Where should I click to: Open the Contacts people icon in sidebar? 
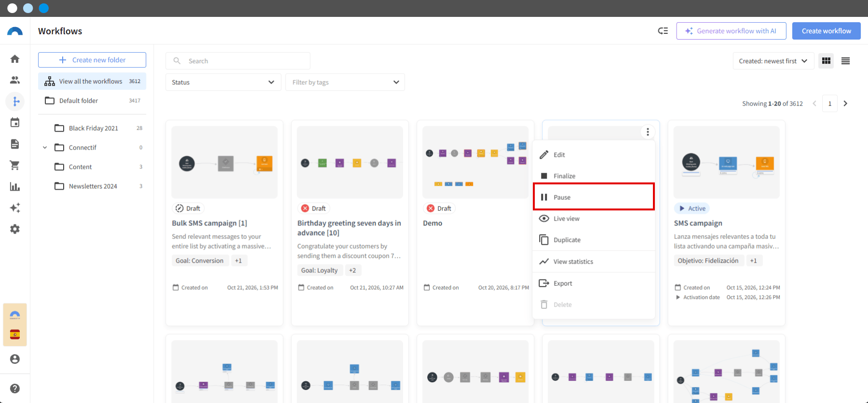15,80
